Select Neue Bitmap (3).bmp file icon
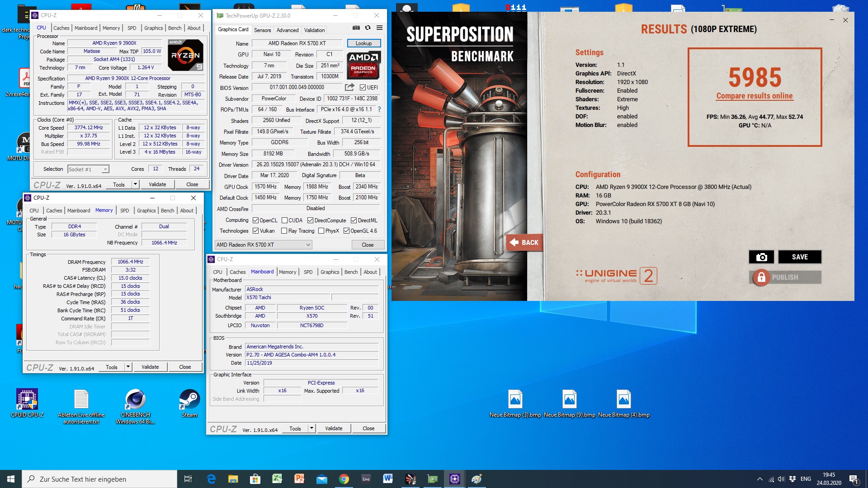Image resolution: width=868 pixels, height=488 pixels. click(515, 403)
